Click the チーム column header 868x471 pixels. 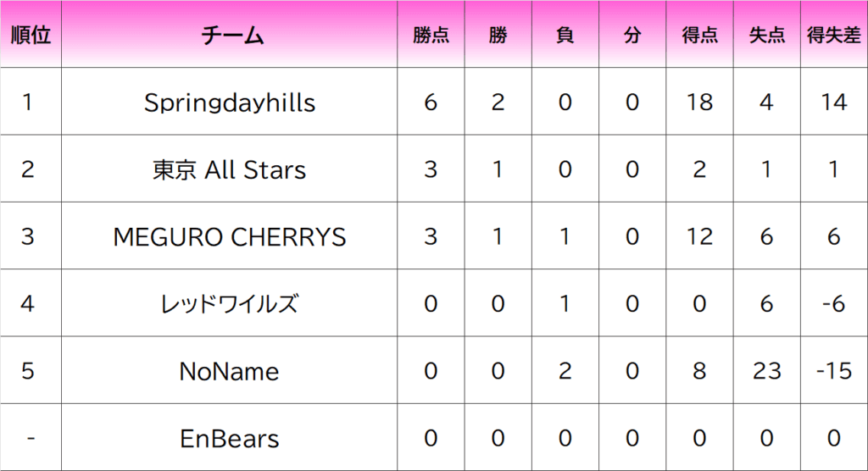(x=230, y=35)
